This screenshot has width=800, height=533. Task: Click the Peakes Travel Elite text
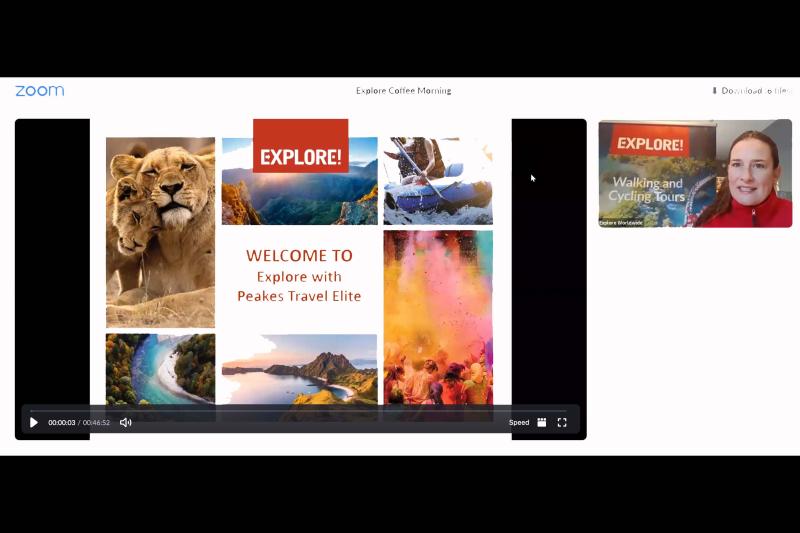point(299,296)
